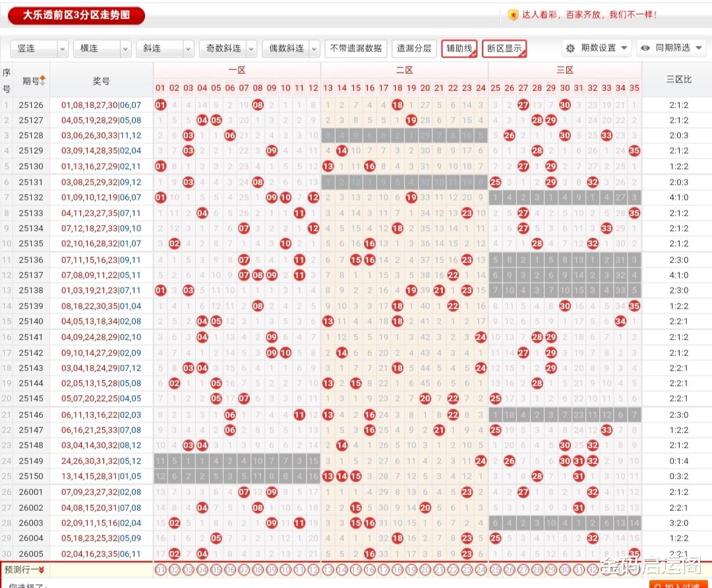
Task: Click the 达人看彩 slogan link
Action: coord(589,15)
